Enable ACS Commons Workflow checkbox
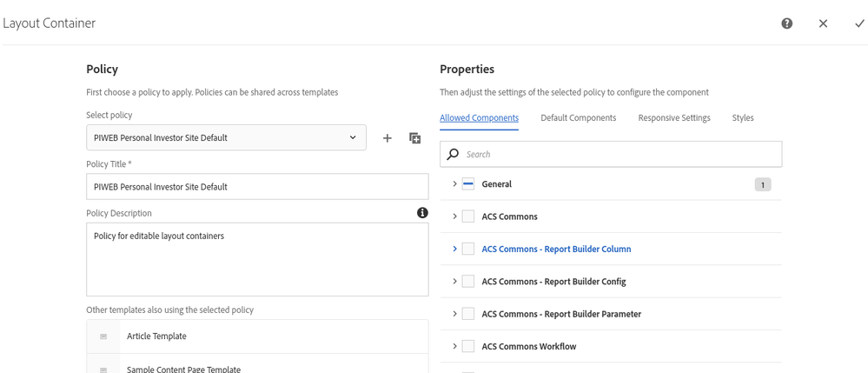868x373 pixels. point(468,347)
